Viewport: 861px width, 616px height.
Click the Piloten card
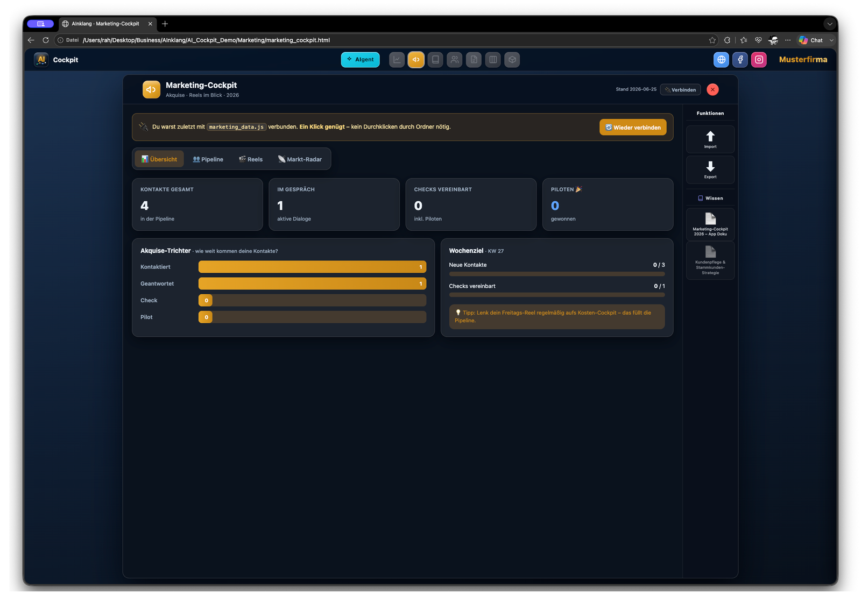(x=608, y=204)
